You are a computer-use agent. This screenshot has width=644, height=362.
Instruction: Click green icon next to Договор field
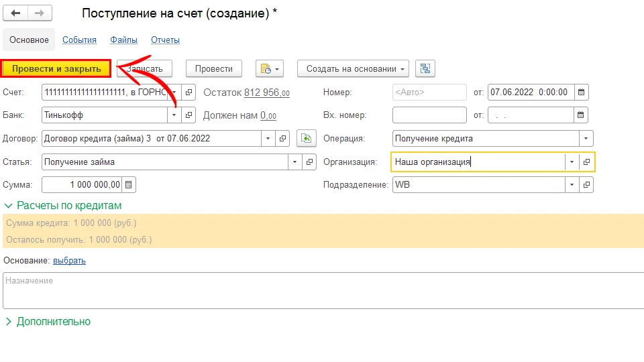tap(306, 139)
